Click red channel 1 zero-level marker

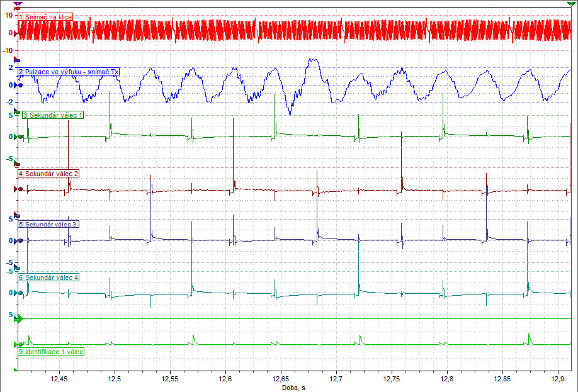pyautogui.click(x=18, y=31)
